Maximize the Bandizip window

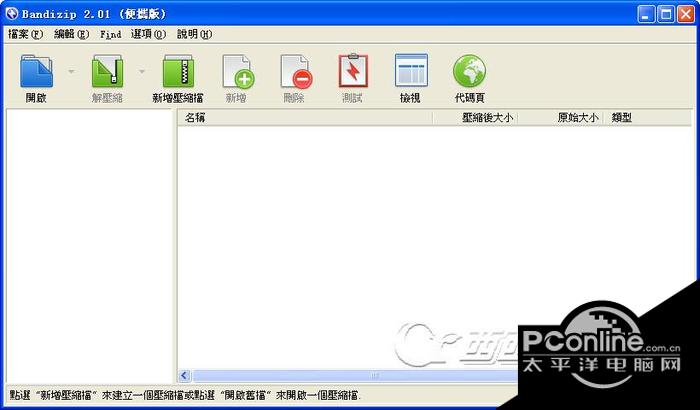click(665, 14)
